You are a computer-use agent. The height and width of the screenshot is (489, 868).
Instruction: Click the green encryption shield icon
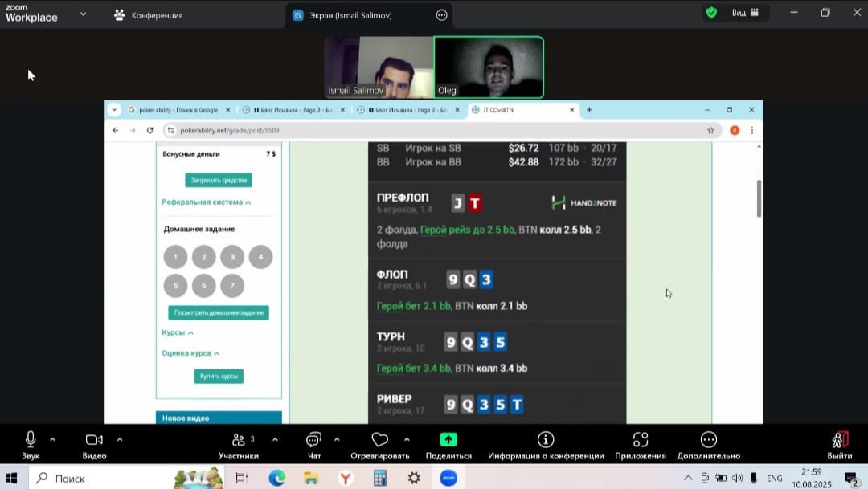point(712,13)
